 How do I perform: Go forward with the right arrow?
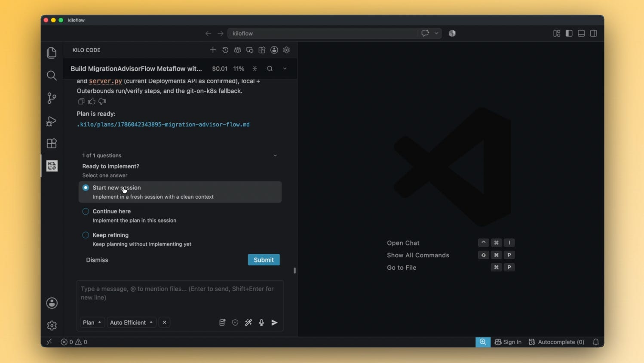click(220, 34)
